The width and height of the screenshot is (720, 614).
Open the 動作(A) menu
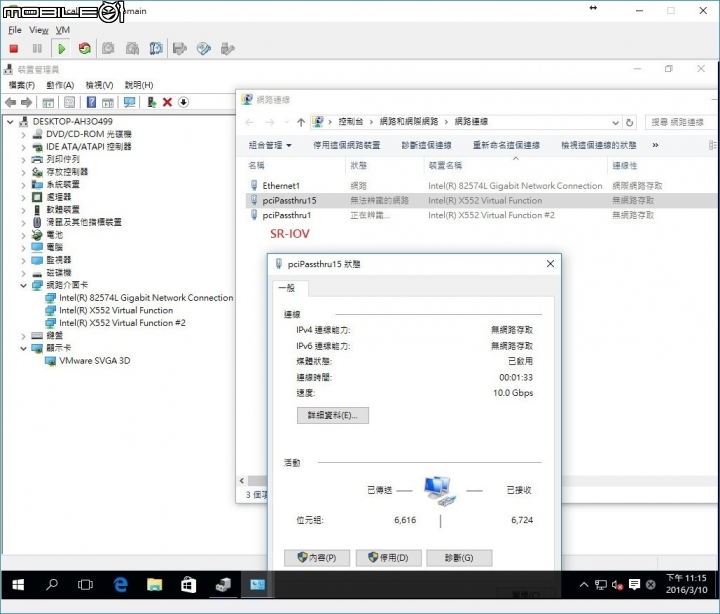(x=60, y=85)
